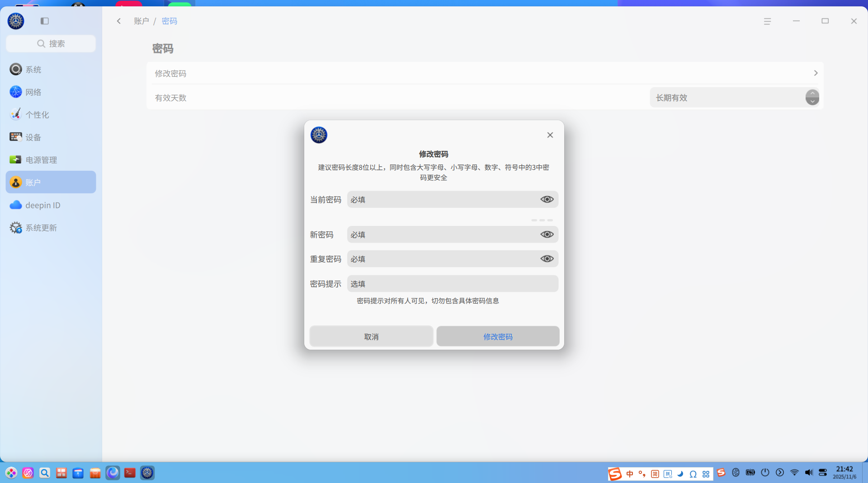Open the terminal from the dock
The image size is (868, 483).
130,473
